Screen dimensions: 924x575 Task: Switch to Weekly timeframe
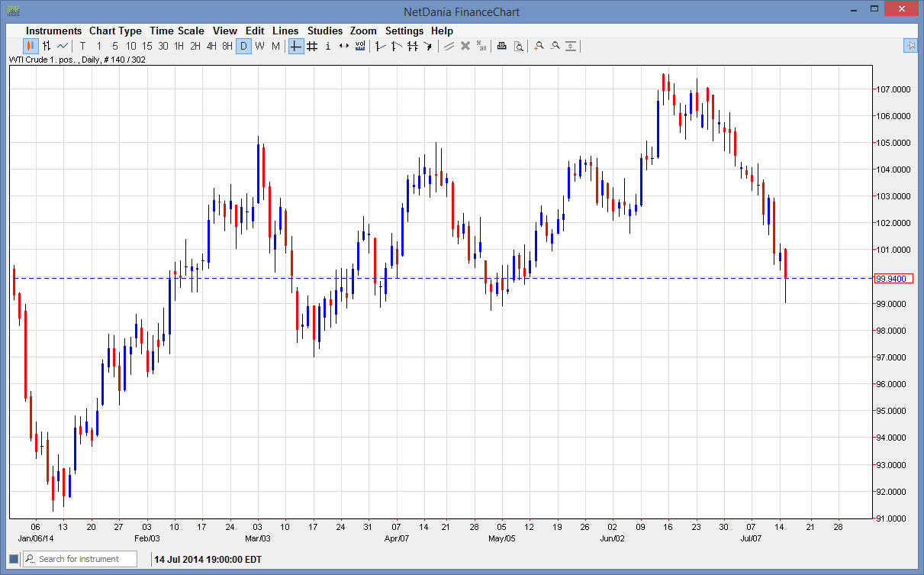[x=259, y=46]
